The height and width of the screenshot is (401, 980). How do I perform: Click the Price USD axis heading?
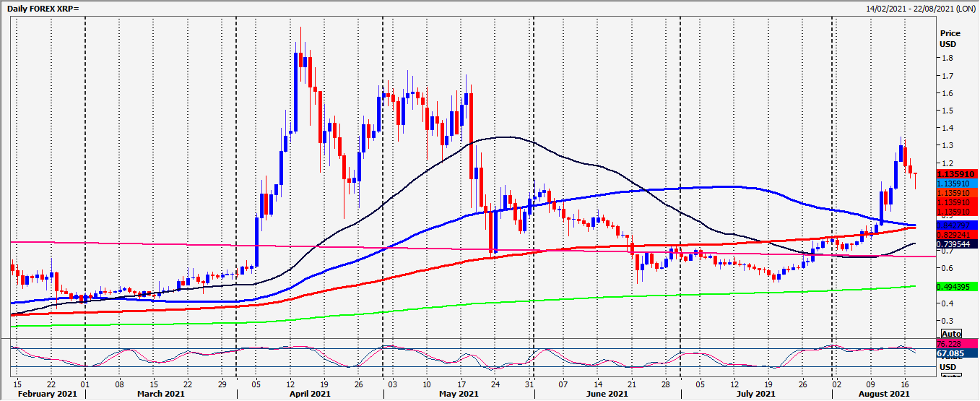tap(950, 38)
